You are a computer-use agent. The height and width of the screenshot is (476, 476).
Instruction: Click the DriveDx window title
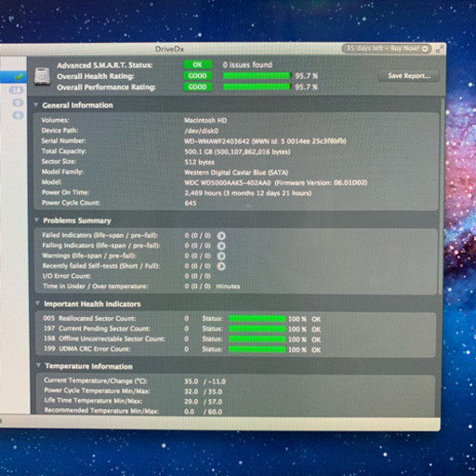click(169, 49)
